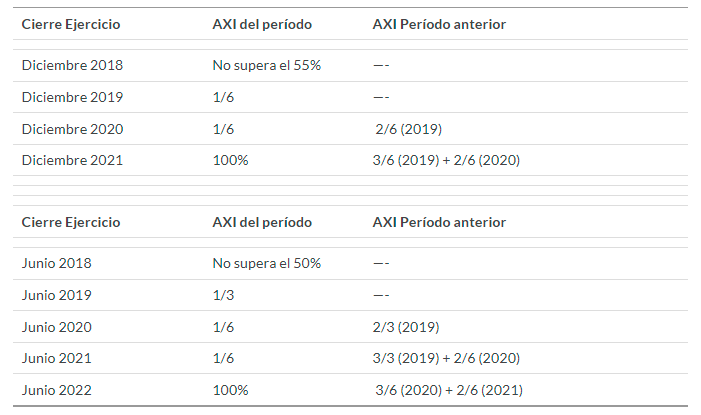Image resolution: width=701 pixels, height=415 pixels.
Task: Select the '3/3 (2019) + 2/6 (2020)' cell
Action: [x=446, y=358]
